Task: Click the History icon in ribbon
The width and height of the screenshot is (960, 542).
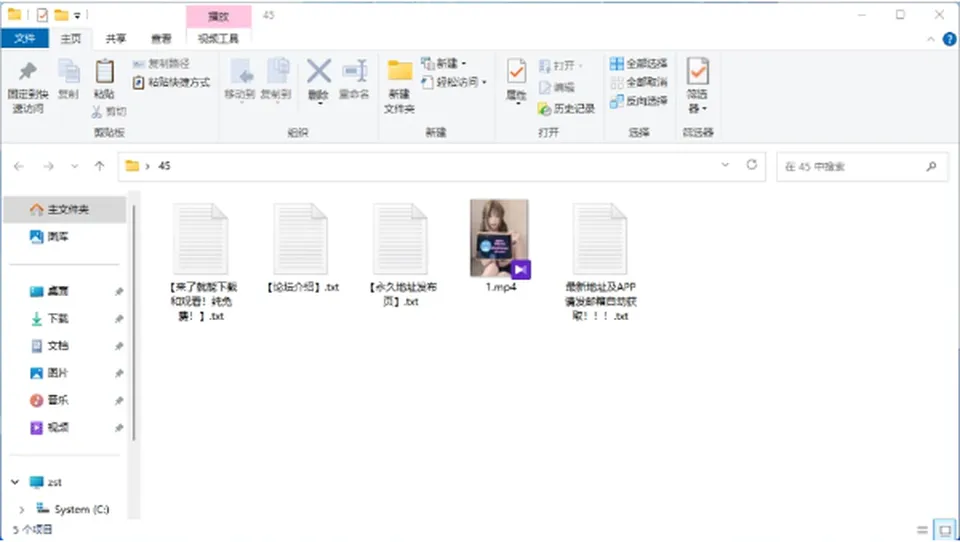Action: click(x=544, y=109)
